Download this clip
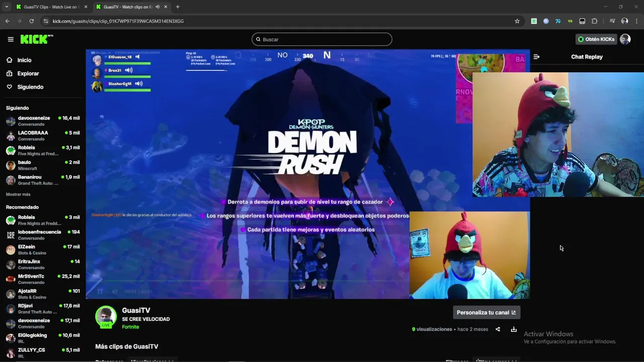644x362 pixels. tap(514, 329)
